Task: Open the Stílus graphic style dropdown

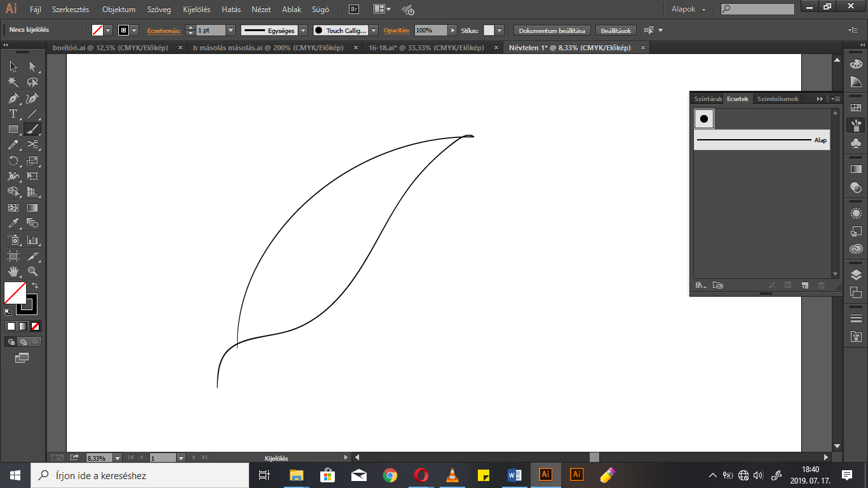Action: (x=499, y=30)
